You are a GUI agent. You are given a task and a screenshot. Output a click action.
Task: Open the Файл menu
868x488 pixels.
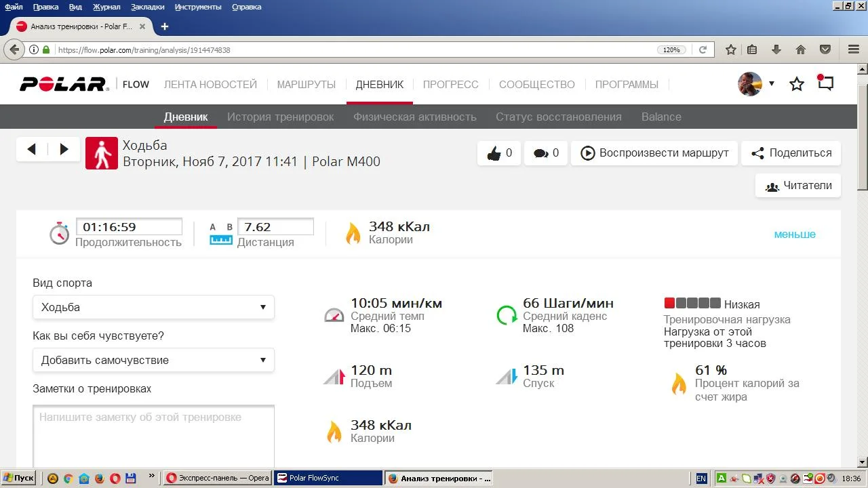point(14,7)
